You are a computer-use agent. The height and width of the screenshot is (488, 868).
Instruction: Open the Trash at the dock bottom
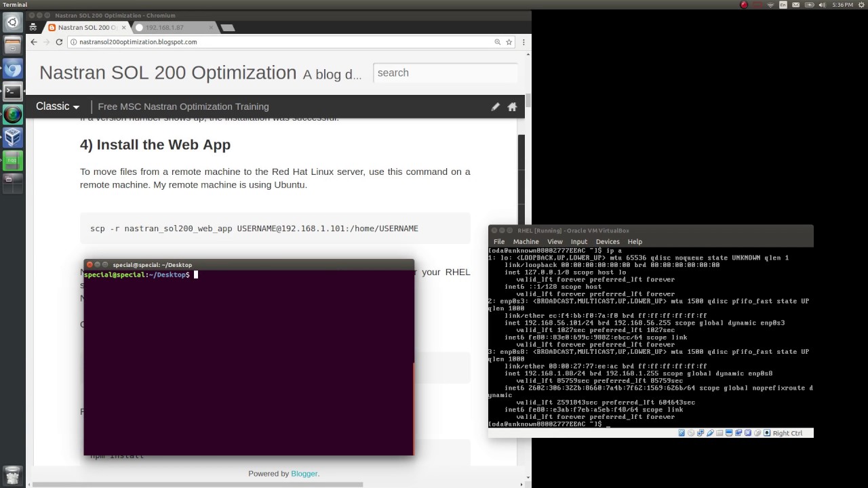point(12,475)
